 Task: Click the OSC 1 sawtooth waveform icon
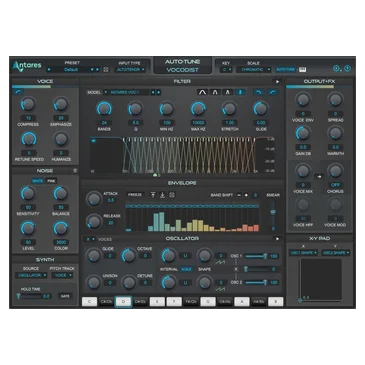220,263
